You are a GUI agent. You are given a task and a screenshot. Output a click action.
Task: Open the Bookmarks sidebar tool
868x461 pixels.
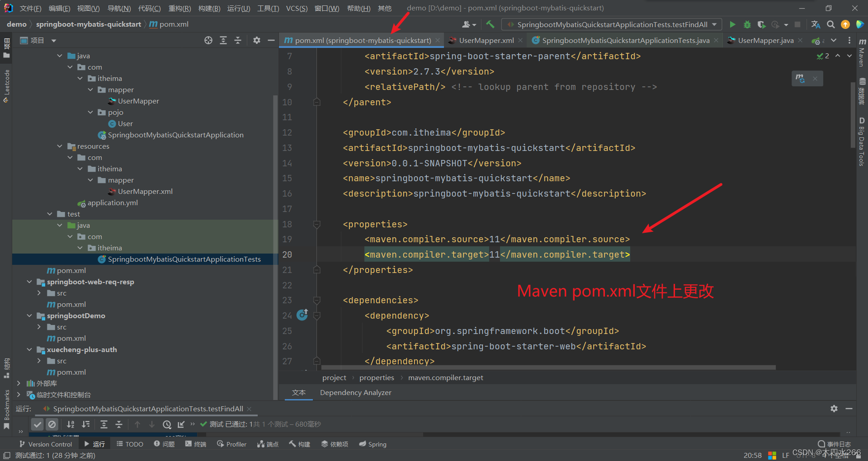[x=6, y=409]
